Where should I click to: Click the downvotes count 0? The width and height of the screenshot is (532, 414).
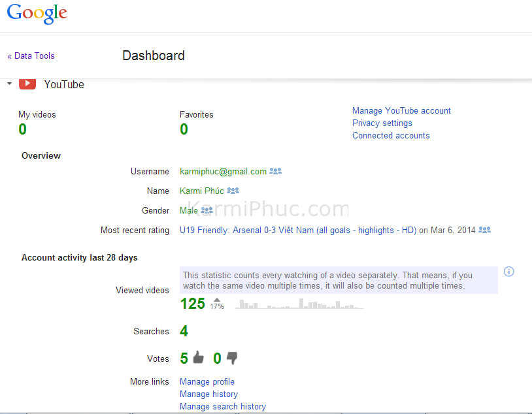pyautogui.click(x=217, y=358)
